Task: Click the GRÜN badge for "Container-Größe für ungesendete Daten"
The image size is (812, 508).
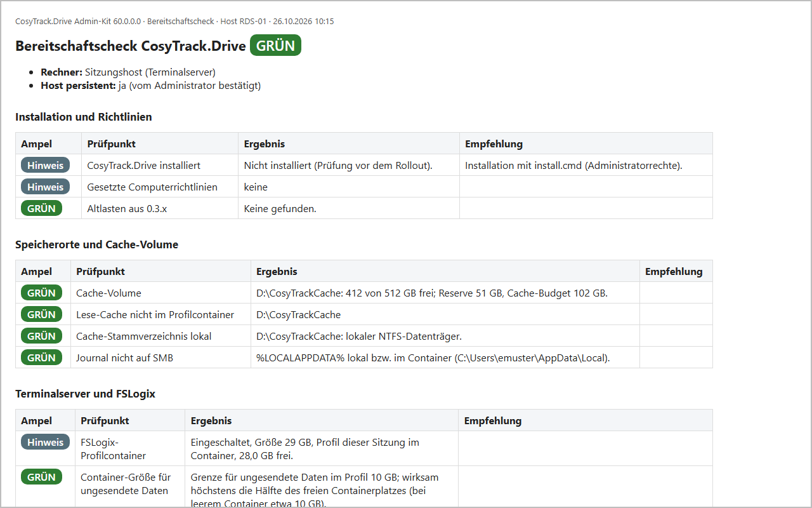Action: 41,477
